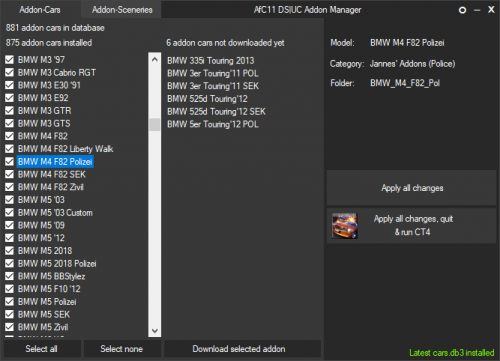Viewport: 500px width, 361px height.
Task: Minimize the Addon Manager window
Action: click(477, 10)
